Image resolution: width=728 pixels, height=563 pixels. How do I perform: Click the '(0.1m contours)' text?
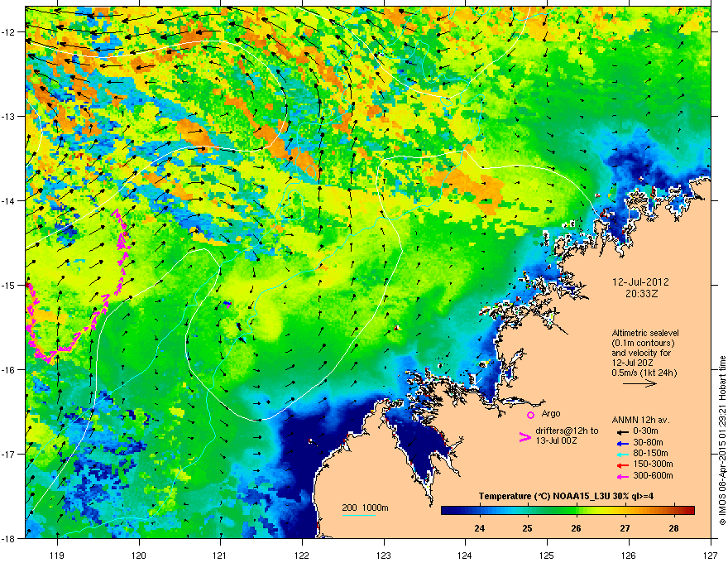(643, 343)
